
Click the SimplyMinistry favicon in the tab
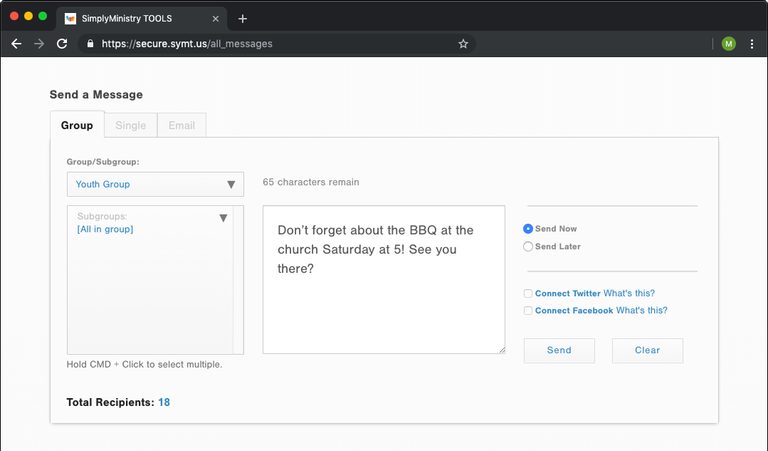(70, 19)
